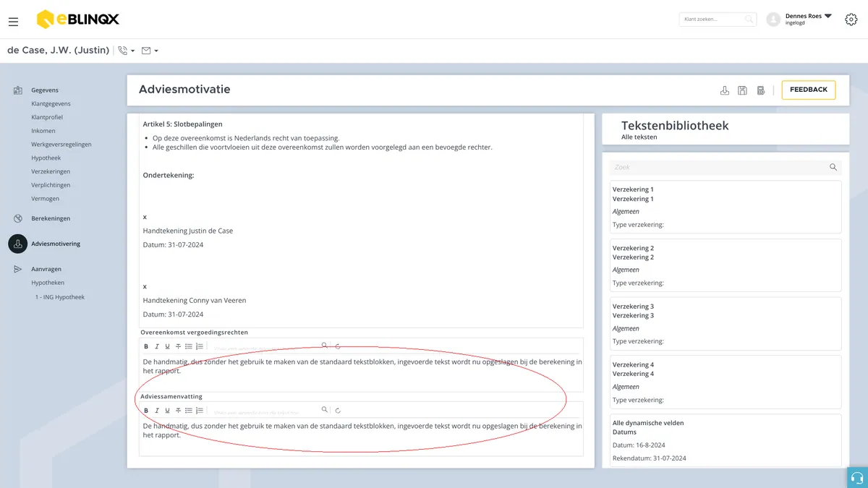Focus the Klant zoeken search field
The width and height of the screenshot is (868, 488).
718,20
